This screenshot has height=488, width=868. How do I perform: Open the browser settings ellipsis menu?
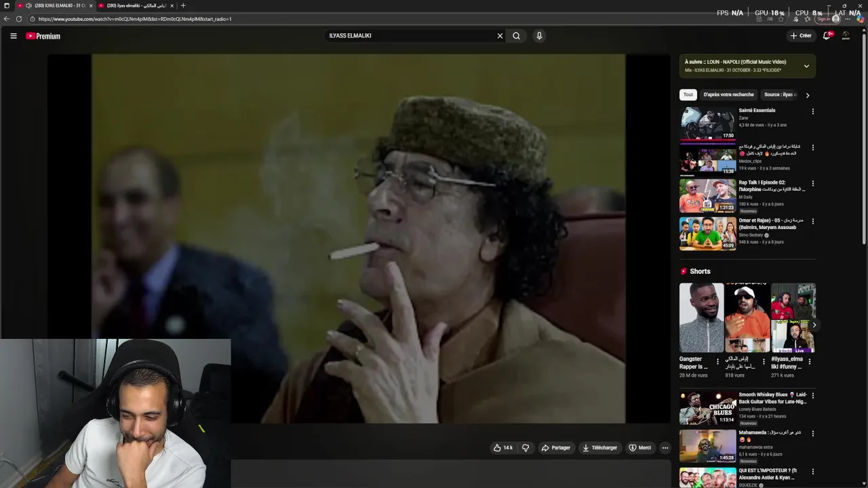[x=849, y=19]
